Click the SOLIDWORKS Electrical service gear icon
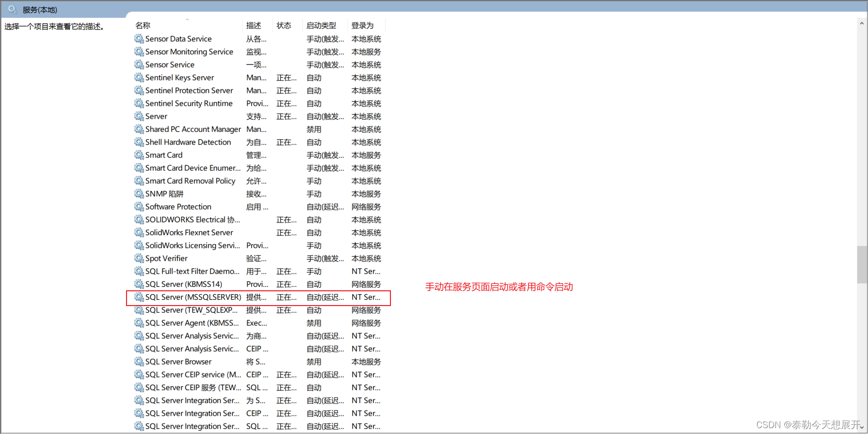Image resolution: width=868 pixels, height=434 pixels. point(139,219)
